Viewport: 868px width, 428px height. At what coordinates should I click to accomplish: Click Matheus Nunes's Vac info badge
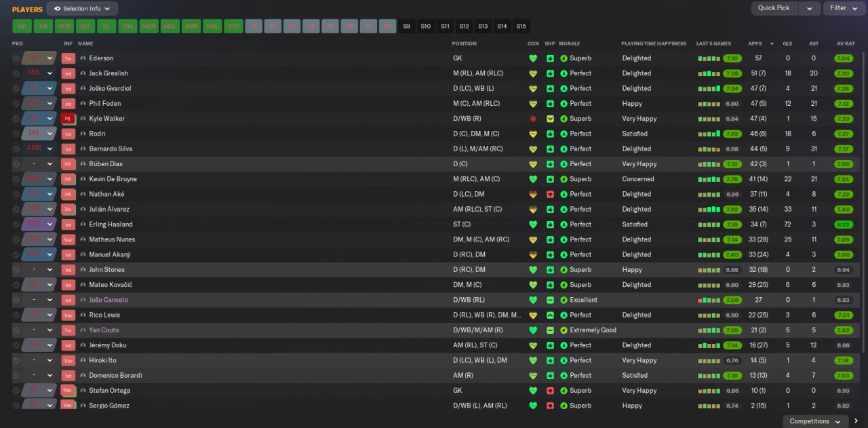(68, 239)
